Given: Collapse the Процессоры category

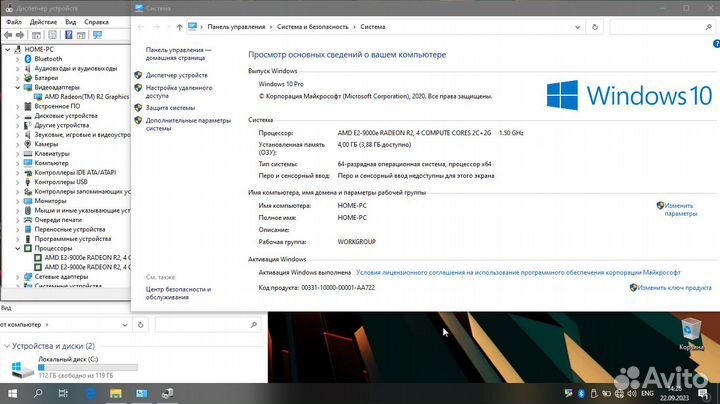Looking at the screenshot, I should click(x=17, y=248).
